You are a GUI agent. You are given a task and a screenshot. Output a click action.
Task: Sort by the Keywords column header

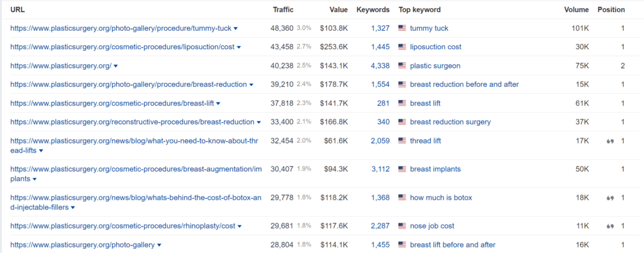coord(373,9)
